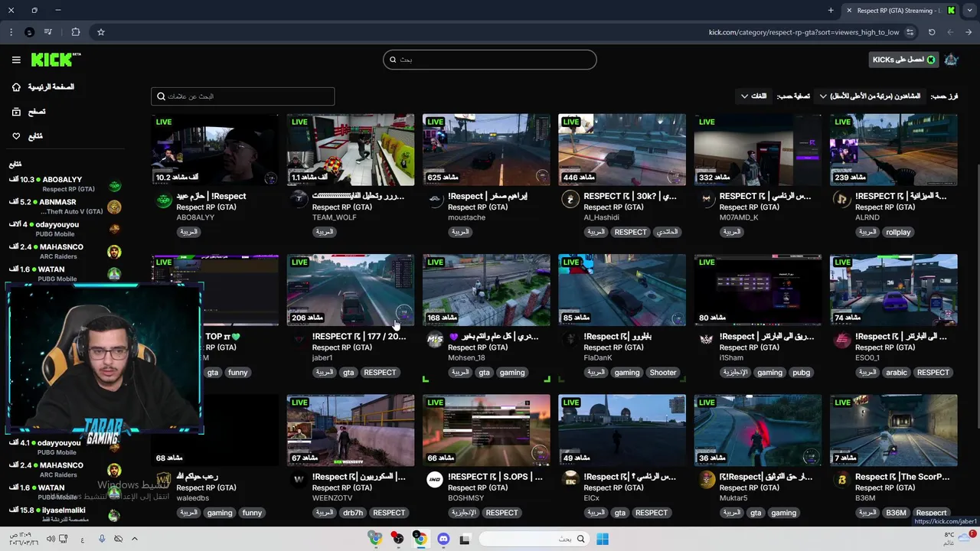Click the Mohsen_18 MIS channel avatar
This screenshot has width=980, height=551.
click(435, 341)
